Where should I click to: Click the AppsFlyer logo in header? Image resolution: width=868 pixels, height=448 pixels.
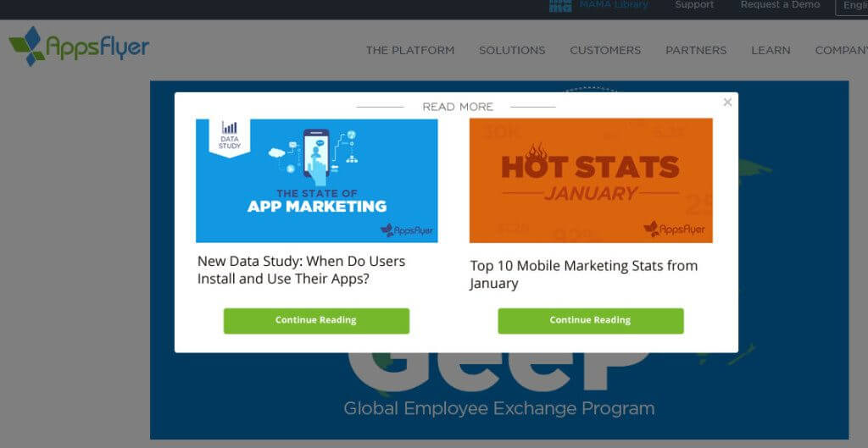point(79,47)
